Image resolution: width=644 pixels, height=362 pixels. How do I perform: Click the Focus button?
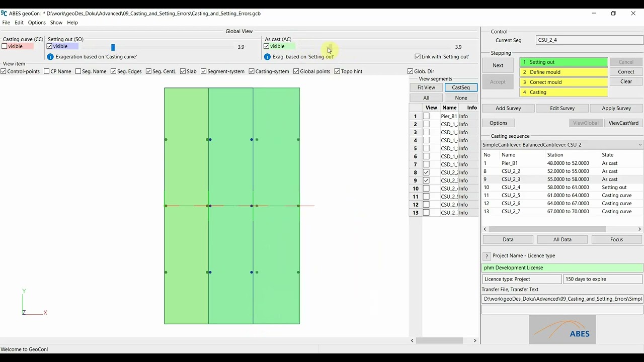coord(617,240)
